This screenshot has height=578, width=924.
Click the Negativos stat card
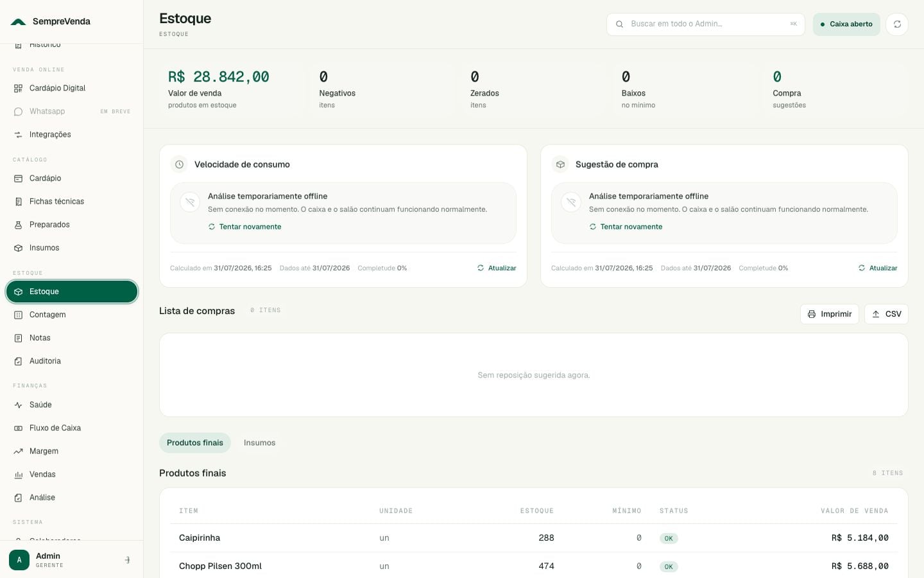tap(382, 89)
